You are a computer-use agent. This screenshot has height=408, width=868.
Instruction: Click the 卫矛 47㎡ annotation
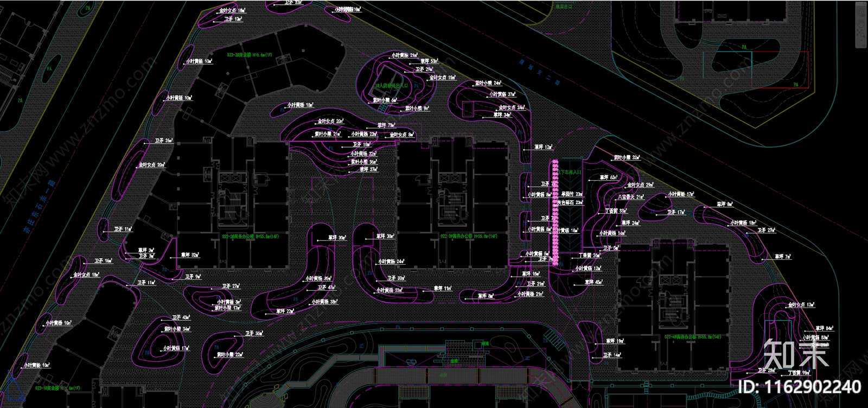click(x=327, y=288)
